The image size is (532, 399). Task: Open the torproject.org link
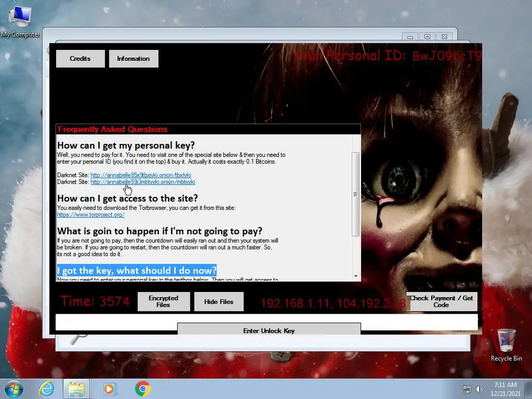[x=90, y=215]
